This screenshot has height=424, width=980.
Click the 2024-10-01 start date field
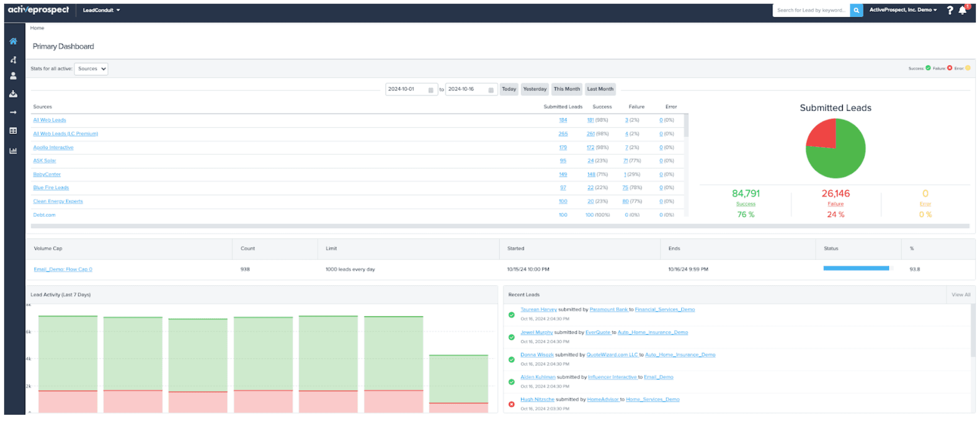411,89
